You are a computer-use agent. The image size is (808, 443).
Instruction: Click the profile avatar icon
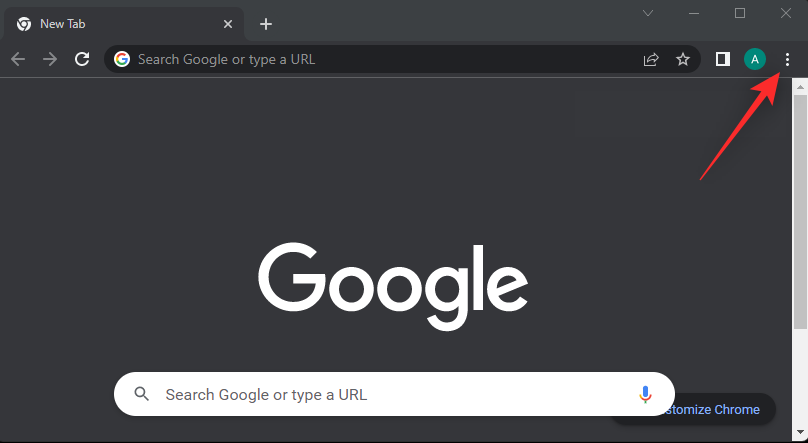click(x=754, y=59)
